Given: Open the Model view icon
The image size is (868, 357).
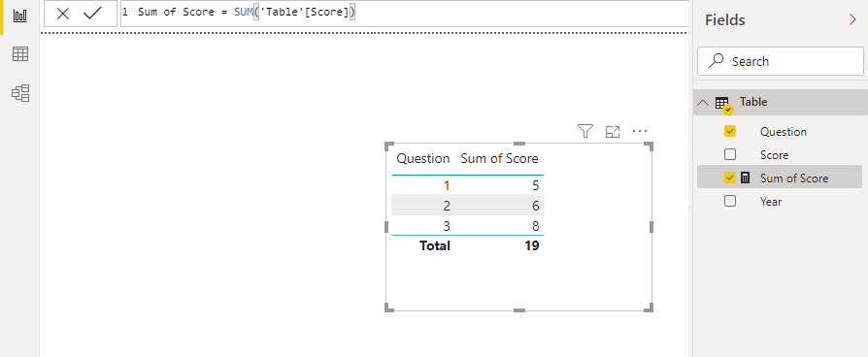Looking at the screenshot, I should 20,93.
